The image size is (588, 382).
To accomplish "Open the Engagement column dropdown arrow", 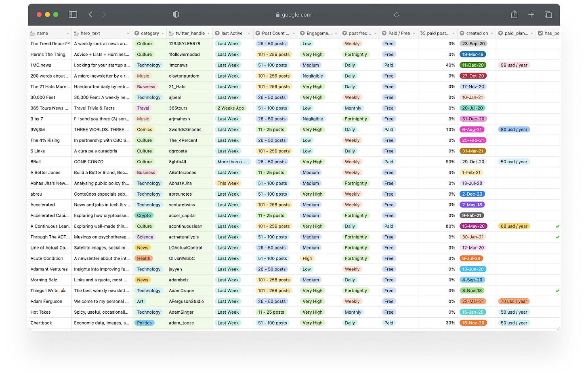I will (336, 34).
